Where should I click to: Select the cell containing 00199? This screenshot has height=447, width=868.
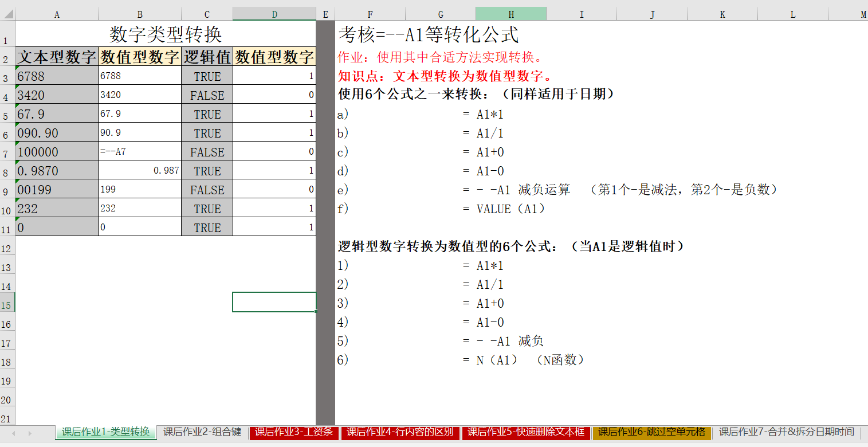57,189
